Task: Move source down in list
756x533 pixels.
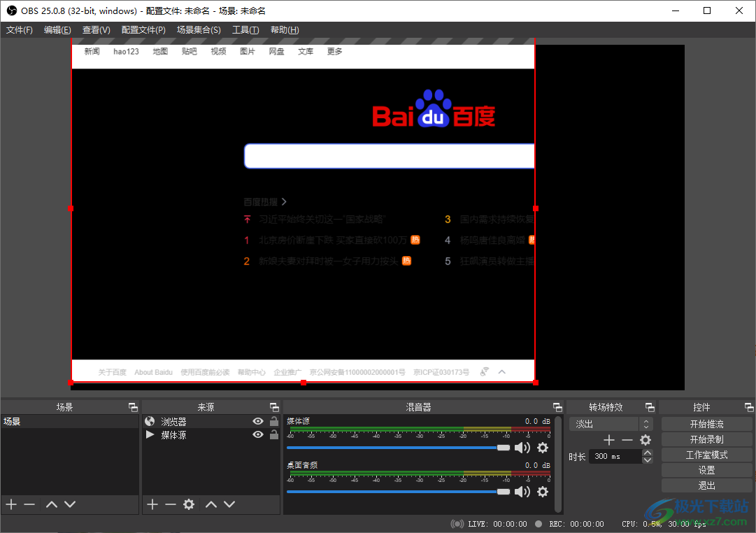Action: [x=229, y=504]
